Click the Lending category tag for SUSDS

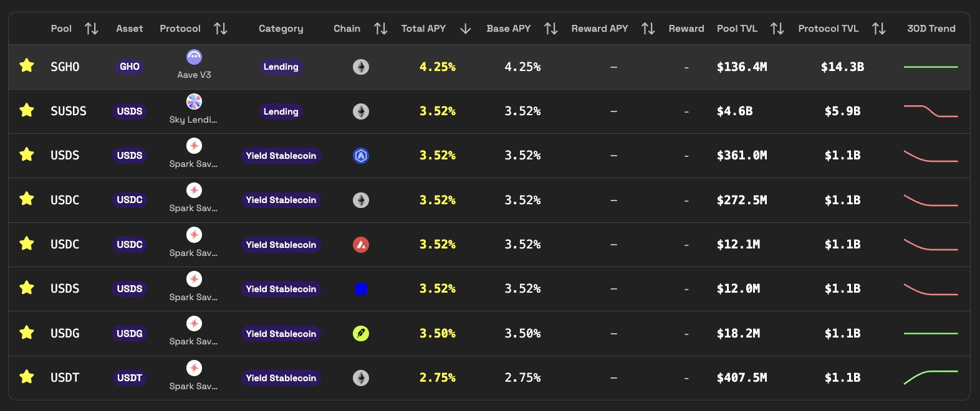click(281, 111)
